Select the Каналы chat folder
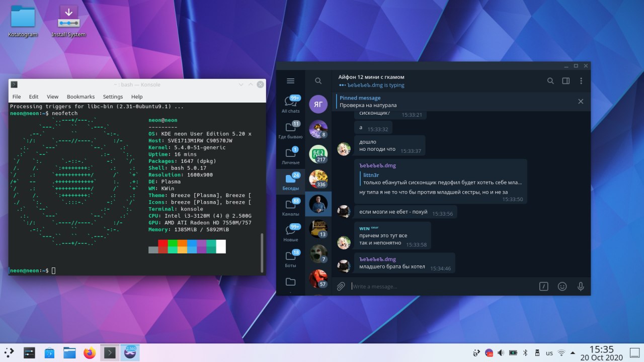The width and height of the screenshot is (644, 362). point(290,207)
